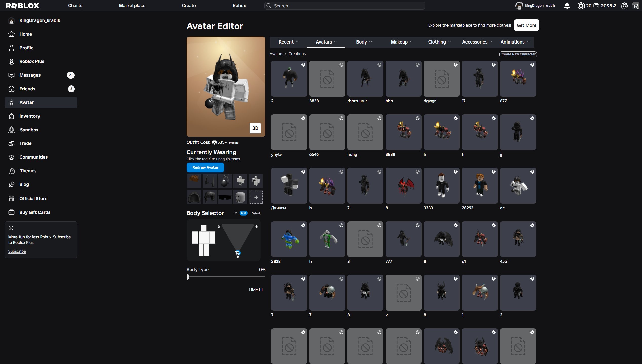
Task: Open the settings gear in top bar
Action: point(624,6)
